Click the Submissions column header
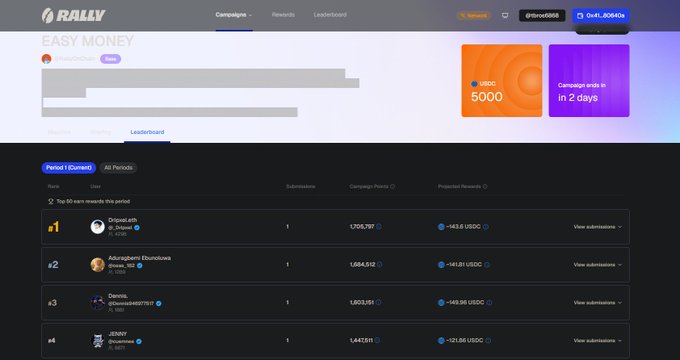Image resolution: width=680 pixels, height=360 pixels. tap(301, 187)
